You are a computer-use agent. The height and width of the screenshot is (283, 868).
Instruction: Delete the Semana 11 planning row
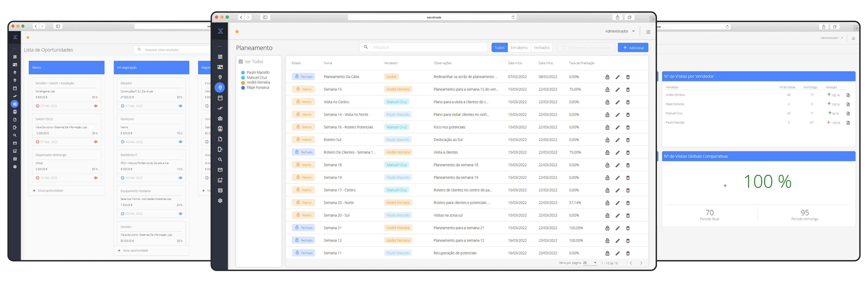(628, 253)
